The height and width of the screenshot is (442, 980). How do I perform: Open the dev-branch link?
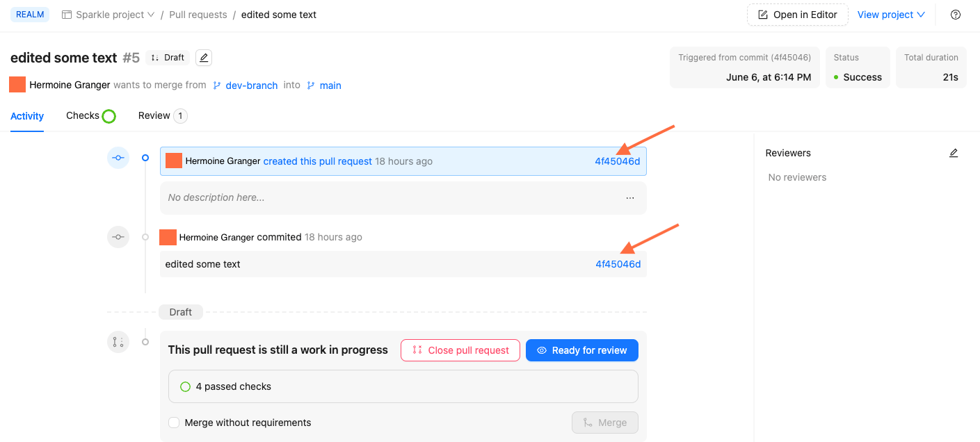(x=251, y=85)
